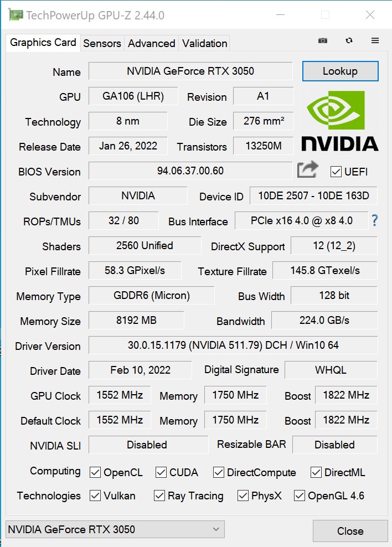Toggle the PhysX checkbox
Screen dimensions: 392x547
243,496
